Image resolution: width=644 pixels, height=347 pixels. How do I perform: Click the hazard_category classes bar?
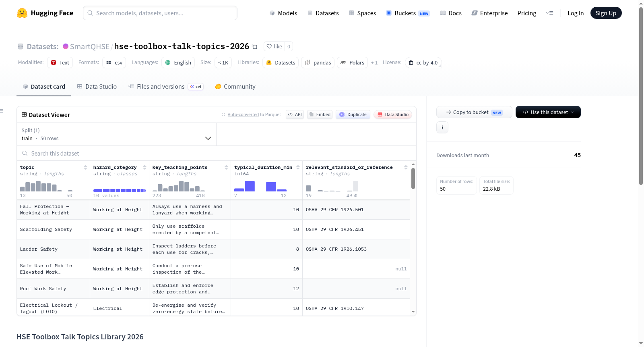(120, 190)
